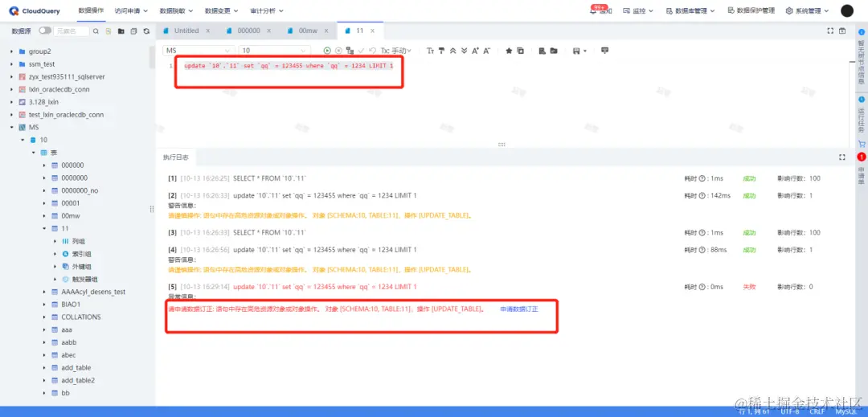
Task: Click the refresh icon in data source panel
Action: [x=146, y=31]
